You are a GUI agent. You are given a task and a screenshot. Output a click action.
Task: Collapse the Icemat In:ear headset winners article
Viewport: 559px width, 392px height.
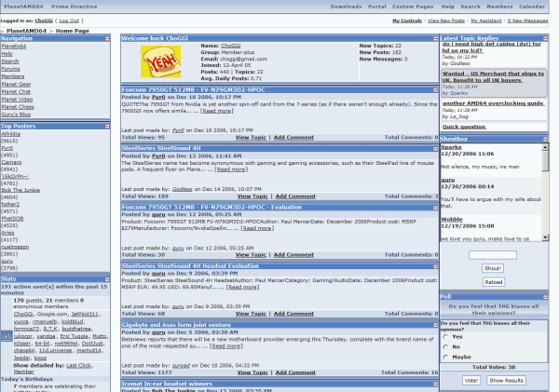(x=435, y=384)
